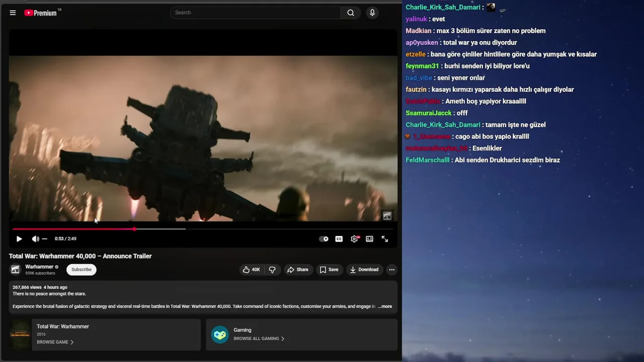Select chat username DutchPablo

click(x=423, y=101)
